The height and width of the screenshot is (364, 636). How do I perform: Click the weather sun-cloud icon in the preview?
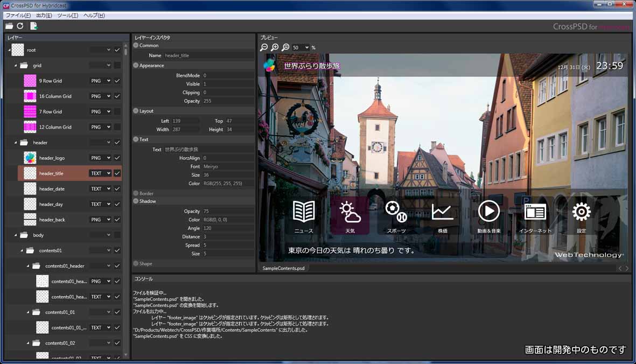(350, 212)
